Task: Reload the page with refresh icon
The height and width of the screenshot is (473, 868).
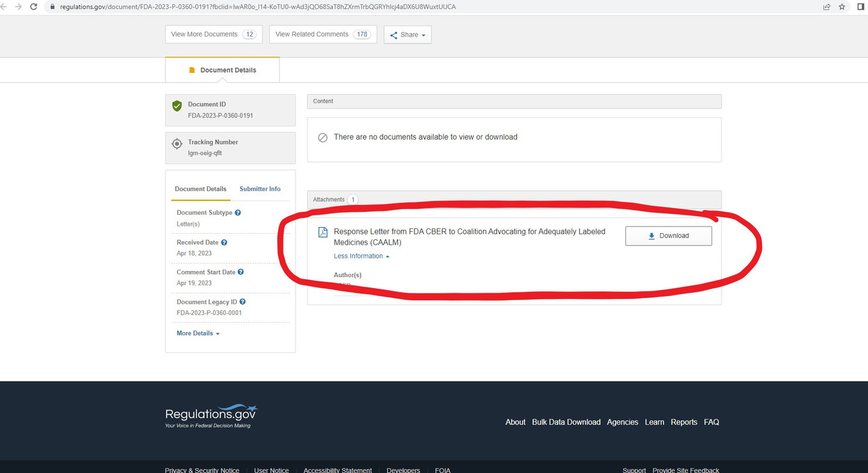Action: click(x=34, y=7)
